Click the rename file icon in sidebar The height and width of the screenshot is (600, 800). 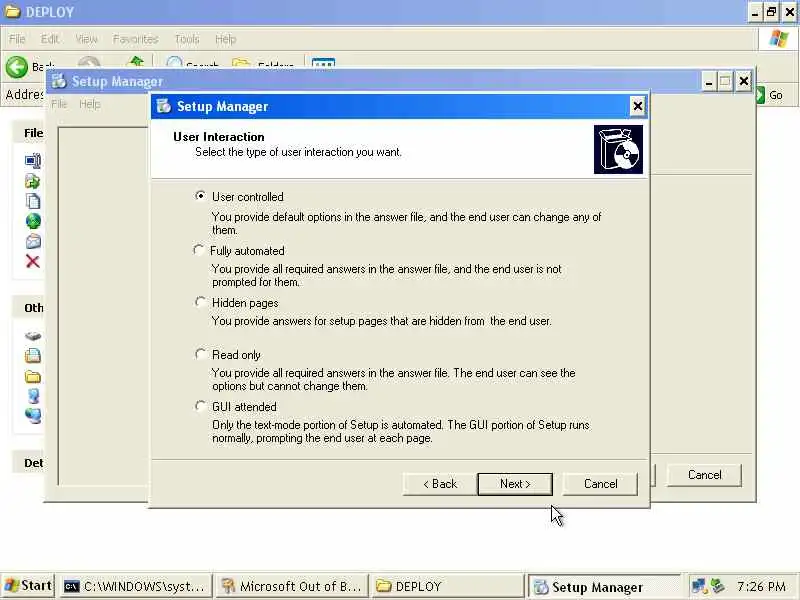point(33,161)
